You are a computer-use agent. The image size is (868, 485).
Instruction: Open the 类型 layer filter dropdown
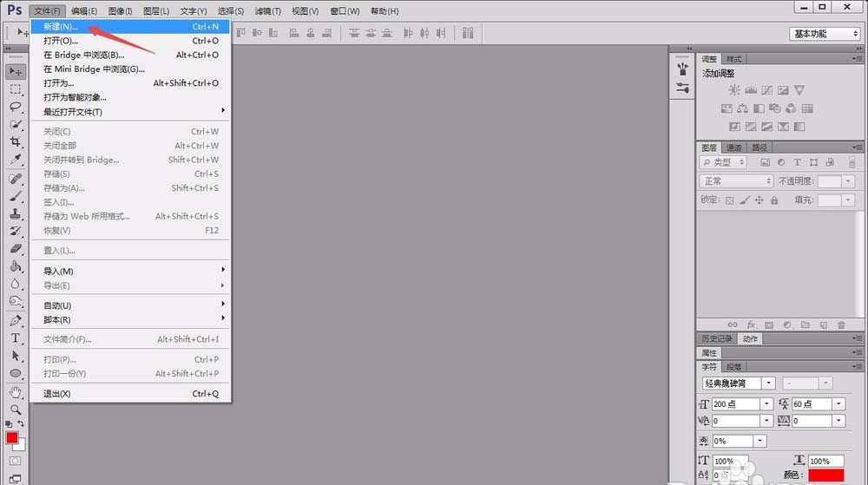pyautogui.click(x=723, y=162)
